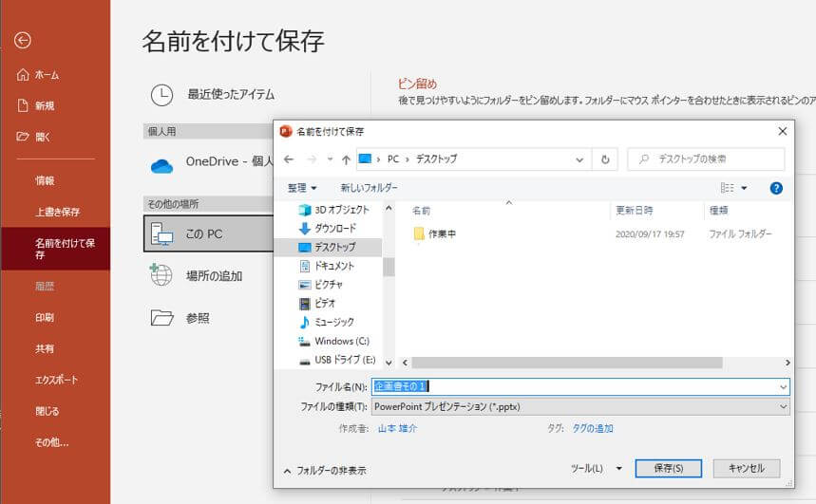Image resolution: width=816 pixels, height=504 pixels.
Task: Select ダウンロード in the folder tree
Action: point(334,229)
